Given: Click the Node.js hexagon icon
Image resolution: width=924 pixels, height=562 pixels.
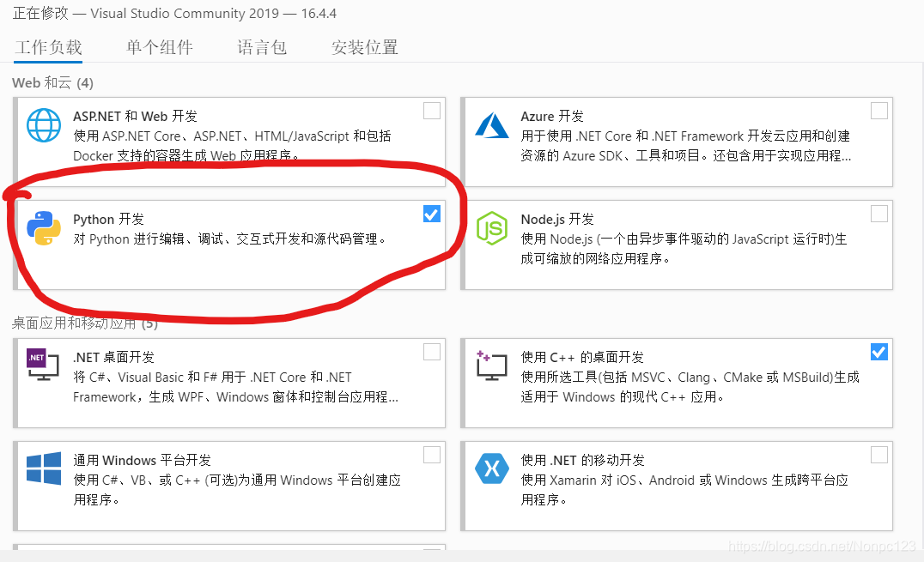Looking at the screenshot, I should click(492, 228).
